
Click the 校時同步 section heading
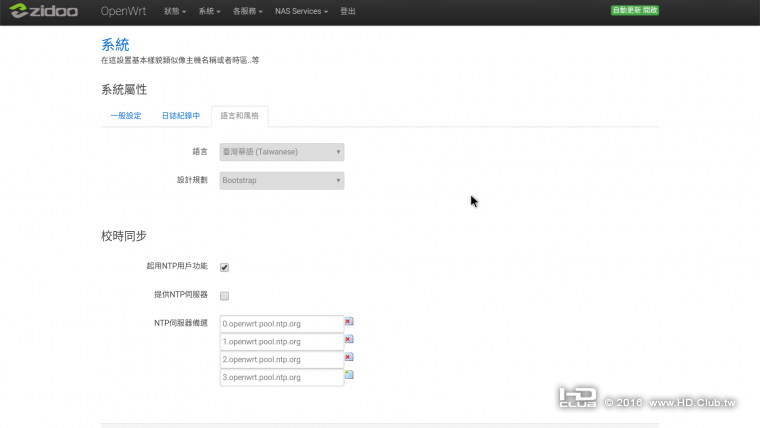click(124, 236)
